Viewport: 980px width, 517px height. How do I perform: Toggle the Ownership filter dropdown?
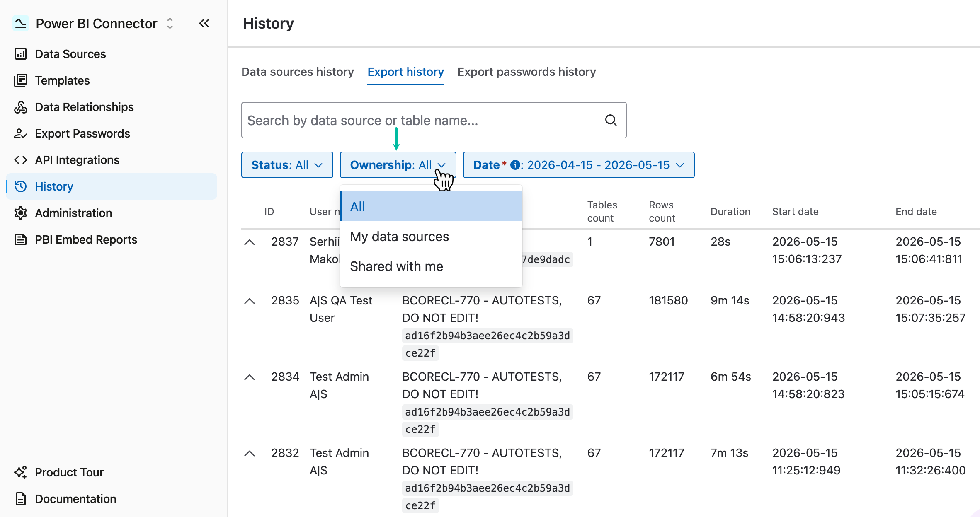click(x=398, y=165)
